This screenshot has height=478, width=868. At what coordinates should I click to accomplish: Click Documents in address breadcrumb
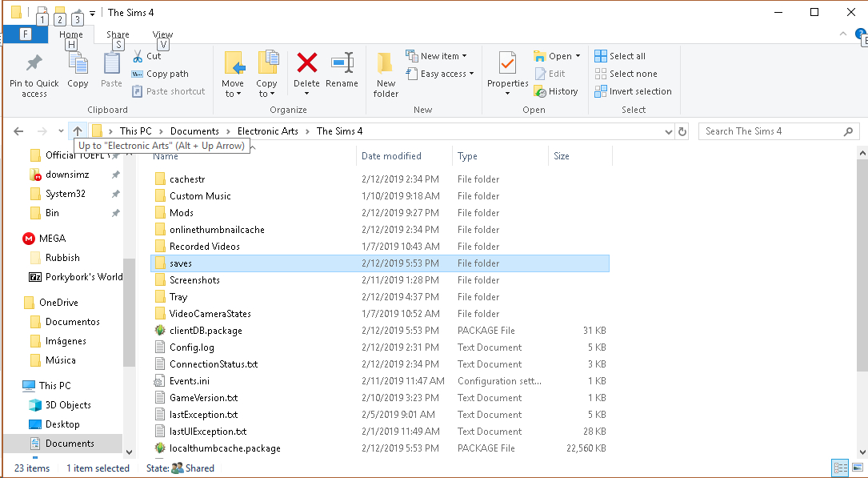pos(194,131)
